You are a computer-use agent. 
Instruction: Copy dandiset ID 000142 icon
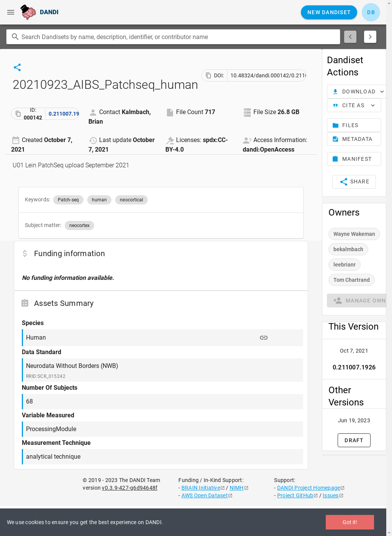18,114
